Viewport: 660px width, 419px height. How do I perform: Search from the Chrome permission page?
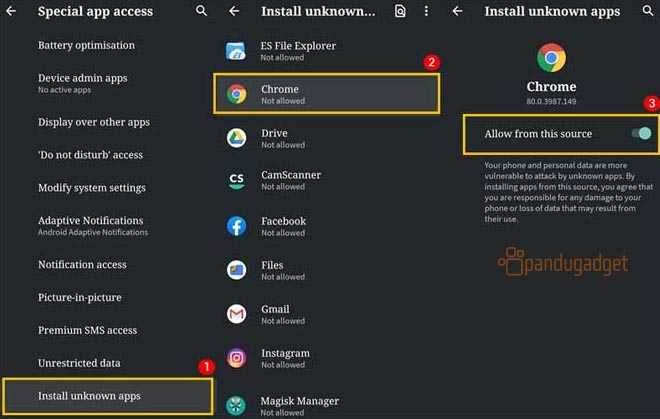coord(648,11)
